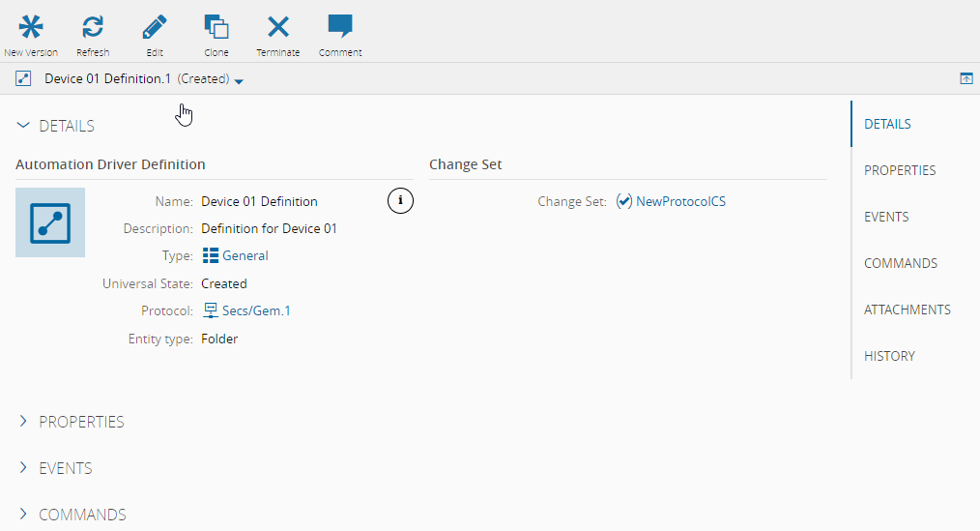Click the NewProtocolCS change set checkmark icon
980x531 pixels.
click(623, 201)
